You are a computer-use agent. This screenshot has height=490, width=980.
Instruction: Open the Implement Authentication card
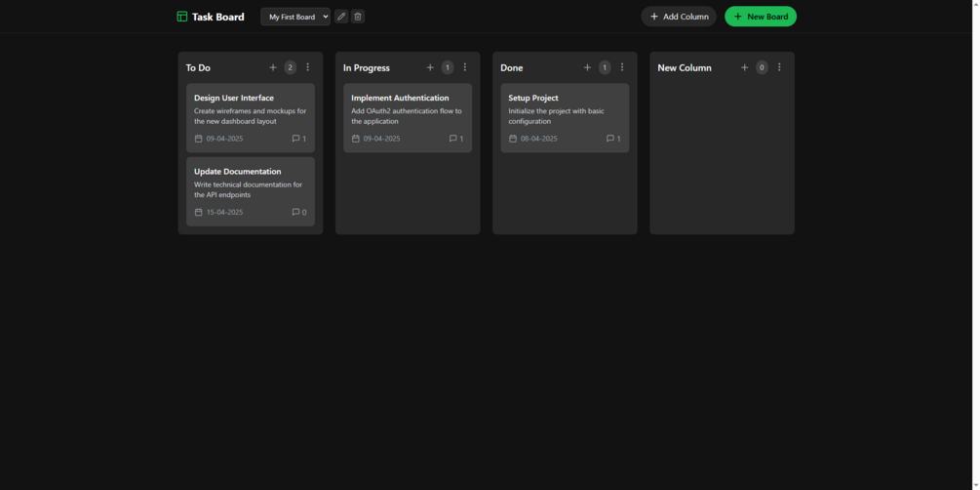(408, 118)
